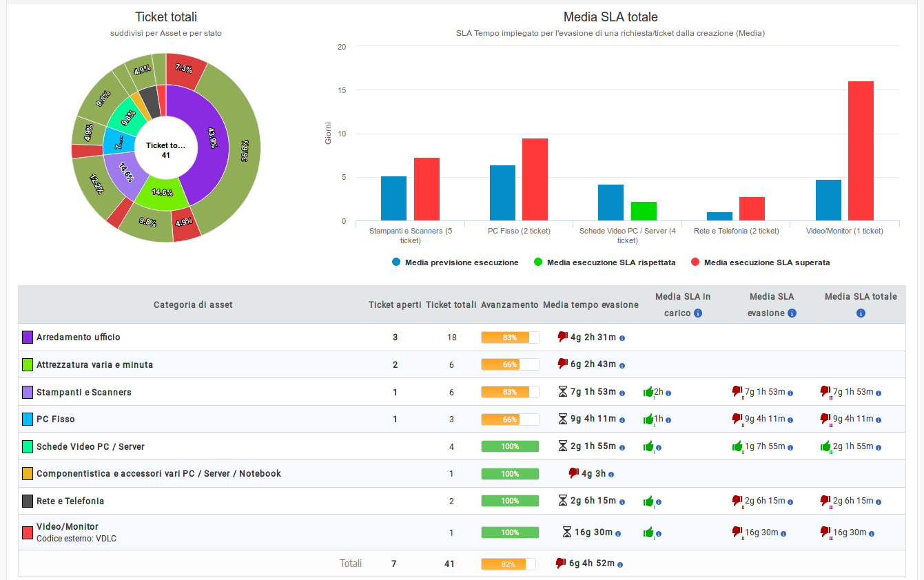Image resolution: width=924 pixels, height=580 pixels.
Task: Click hourglass icon in Schede Video PC / Server row
Action: tap(563, 446)
